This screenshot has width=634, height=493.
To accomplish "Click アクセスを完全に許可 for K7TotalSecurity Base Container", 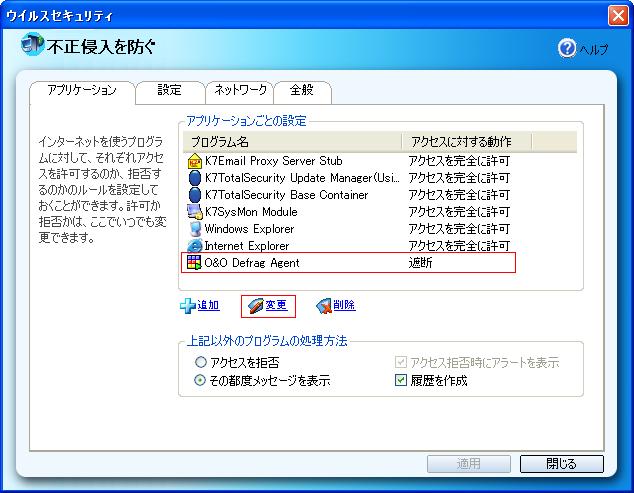I will pos(459,195).
